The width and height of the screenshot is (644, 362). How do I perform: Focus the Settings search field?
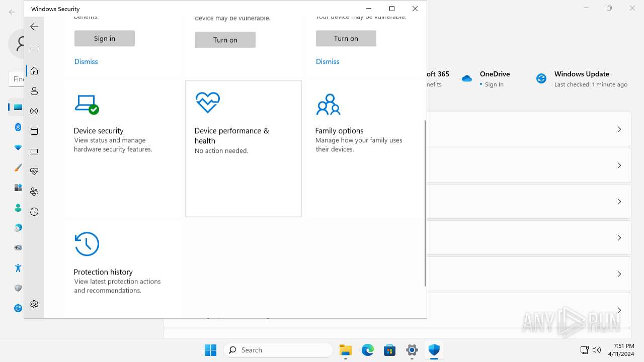17,79
